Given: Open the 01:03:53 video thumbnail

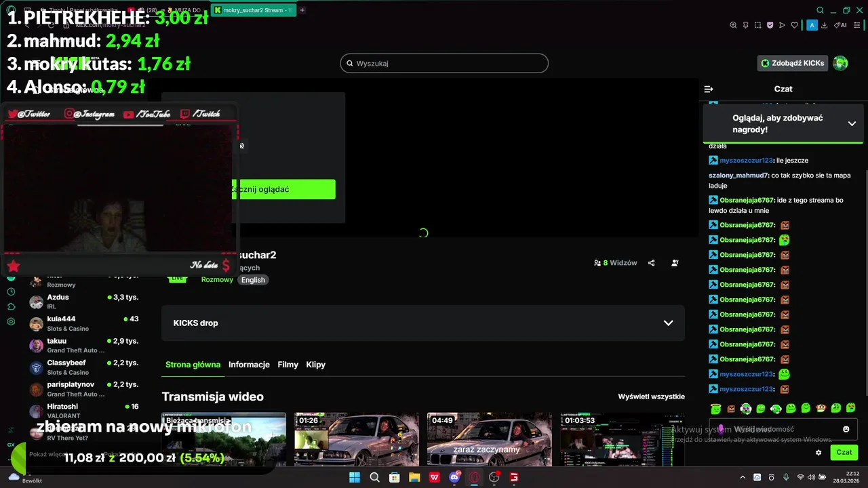Looking at the screenshot, I should (x=623, y=440).
